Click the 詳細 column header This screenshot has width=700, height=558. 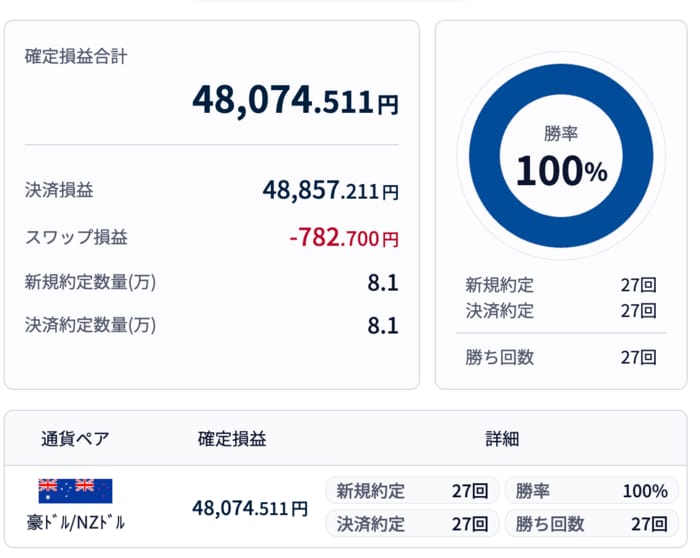pos(503,439)
